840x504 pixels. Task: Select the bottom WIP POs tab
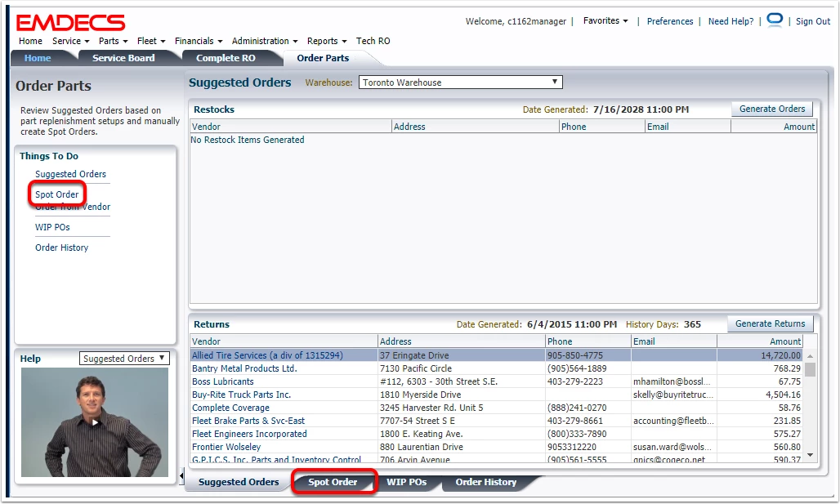pyautogui.click(x=407, y=482)
